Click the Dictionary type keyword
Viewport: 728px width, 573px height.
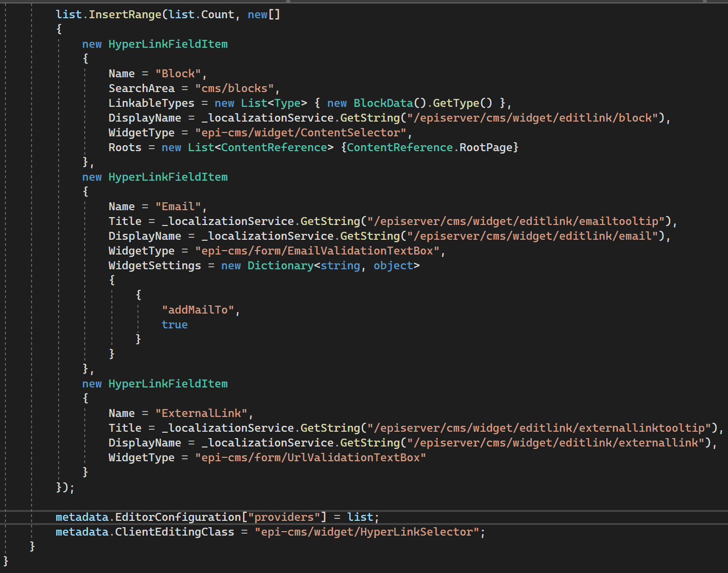(x=280, y=266)
